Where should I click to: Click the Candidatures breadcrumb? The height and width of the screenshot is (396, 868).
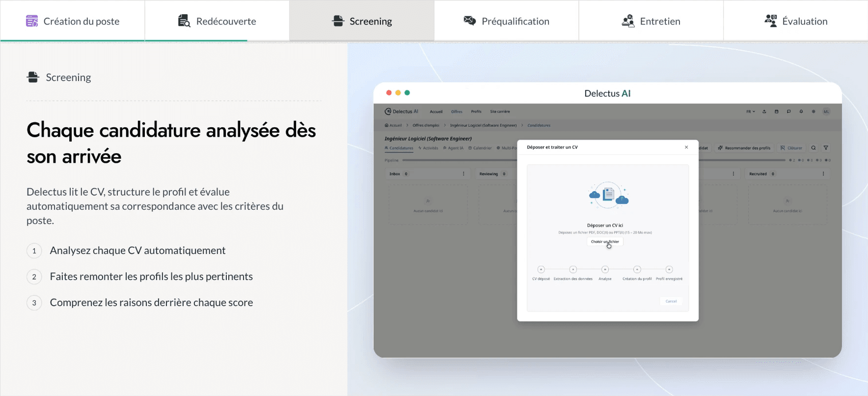pyautogui.click(x=539, y=125)
